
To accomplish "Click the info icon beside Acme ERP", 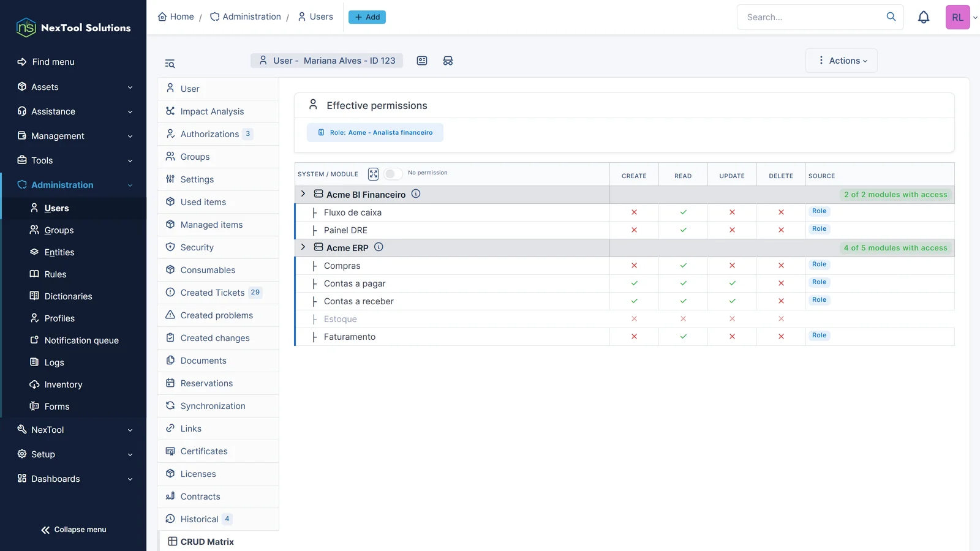I will click(379, 247).
